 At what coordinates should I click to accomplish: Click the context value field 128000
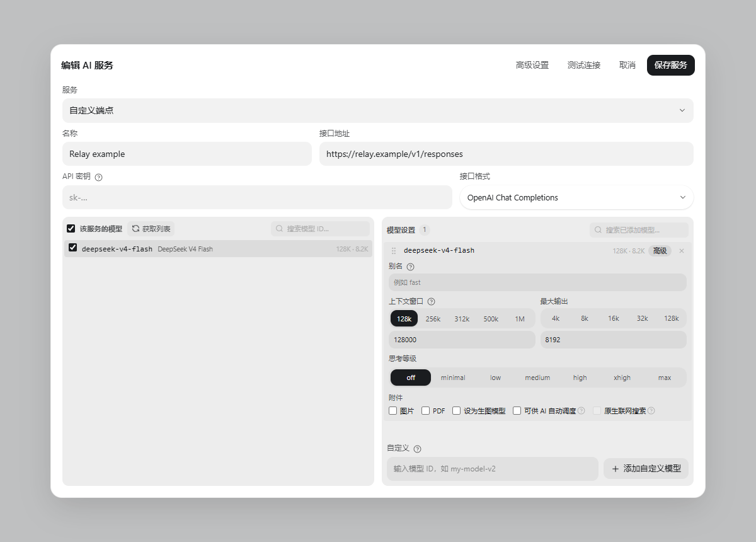(462, 340)
